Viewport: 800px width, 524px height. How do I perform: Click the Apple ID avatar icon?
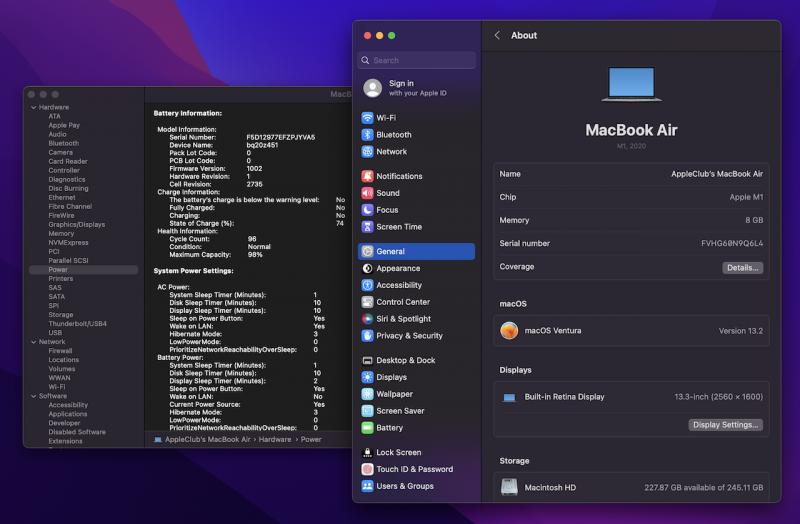pos(372,88)
